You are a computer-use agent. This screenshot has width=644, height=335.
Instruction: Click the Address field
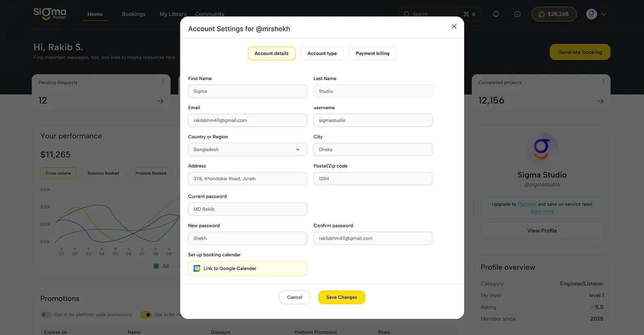pyautogui.click(x=248, y=179)
